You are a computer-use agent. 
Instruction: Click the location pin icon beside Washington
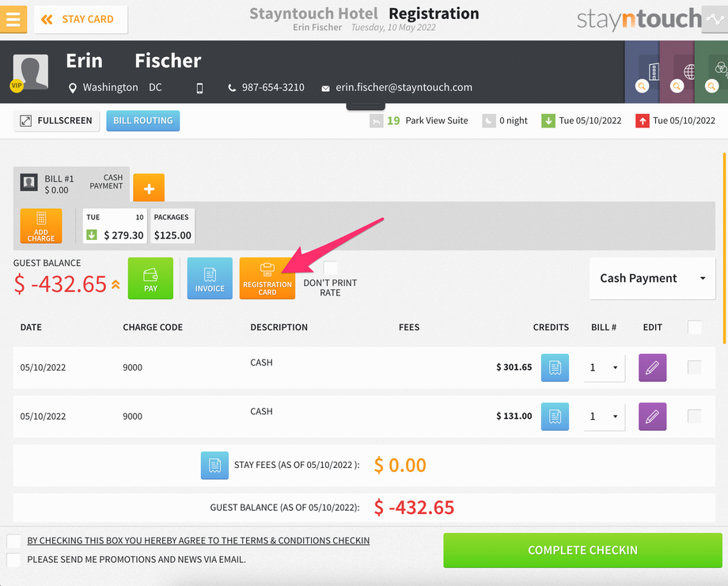click(73, 88)
